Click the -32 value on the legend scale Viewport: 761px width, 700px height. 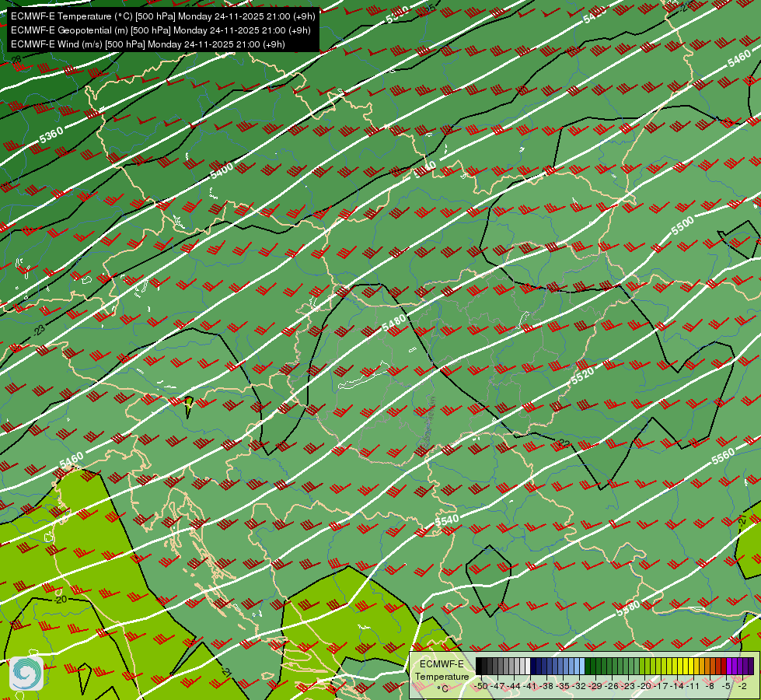pos(579,687)
